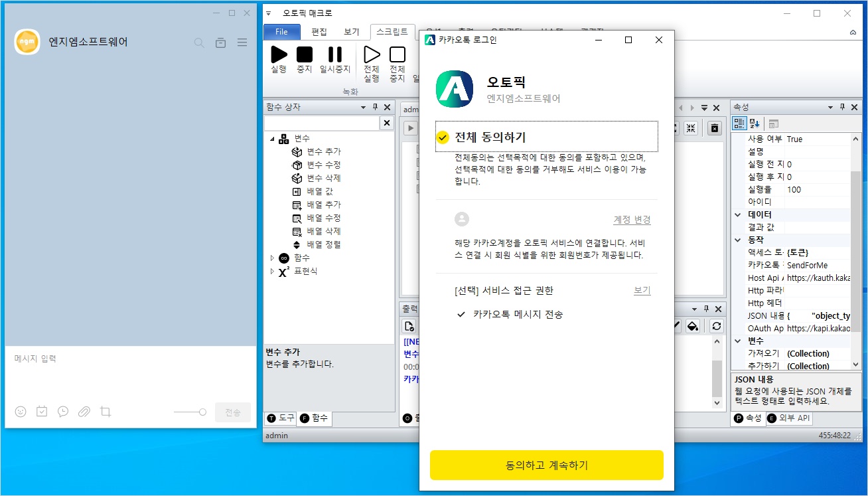Open the 보기 ribbon tab
This screenshot has width=868, height=496.
352,31
